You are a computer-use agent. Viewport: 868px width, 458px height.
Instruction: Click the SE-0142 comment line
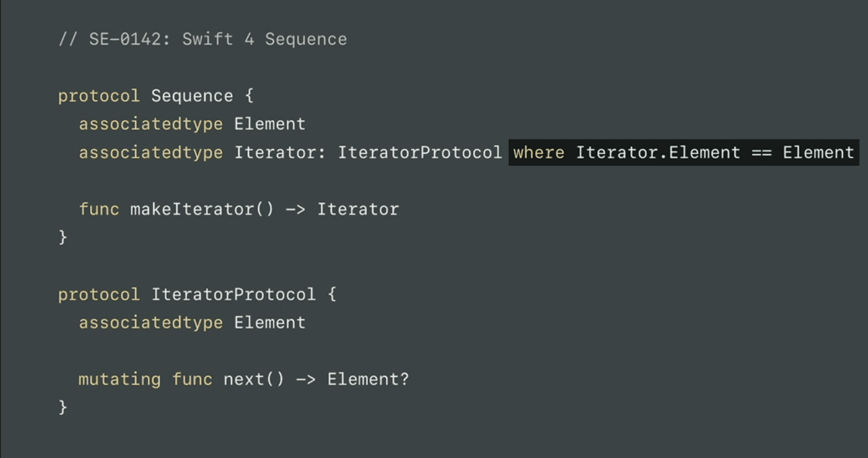pos(202,39)
